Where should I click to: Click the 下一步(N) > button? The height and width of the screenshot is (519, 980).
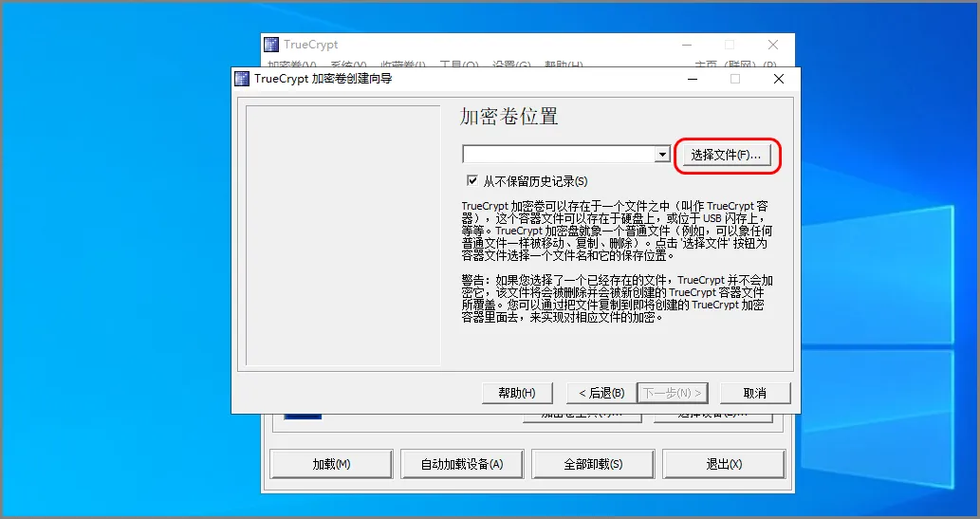point(673,393)
